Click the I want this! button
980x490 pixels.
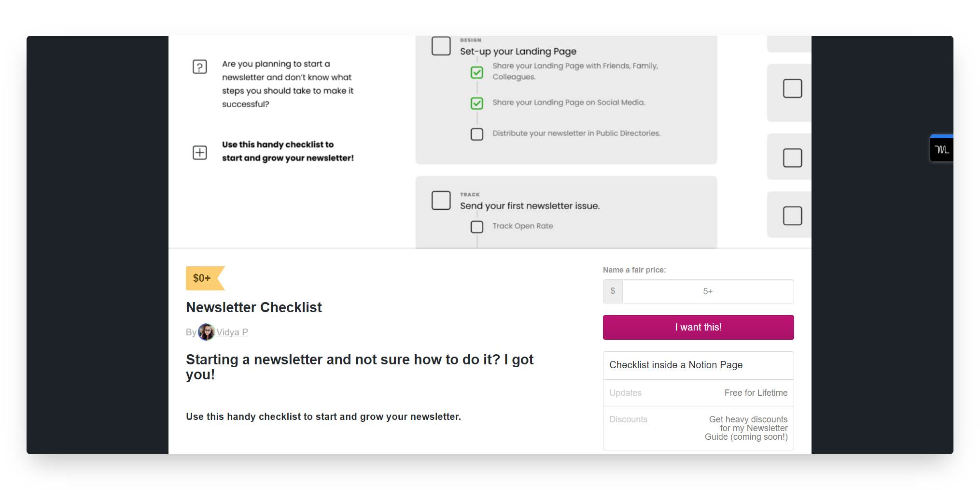click(698, 327)
